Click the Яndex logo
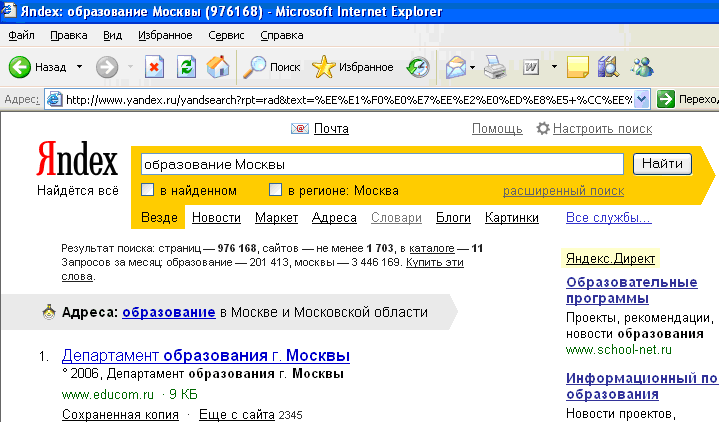The width and height of the screenshot is (719, 422). pos(77,159)
